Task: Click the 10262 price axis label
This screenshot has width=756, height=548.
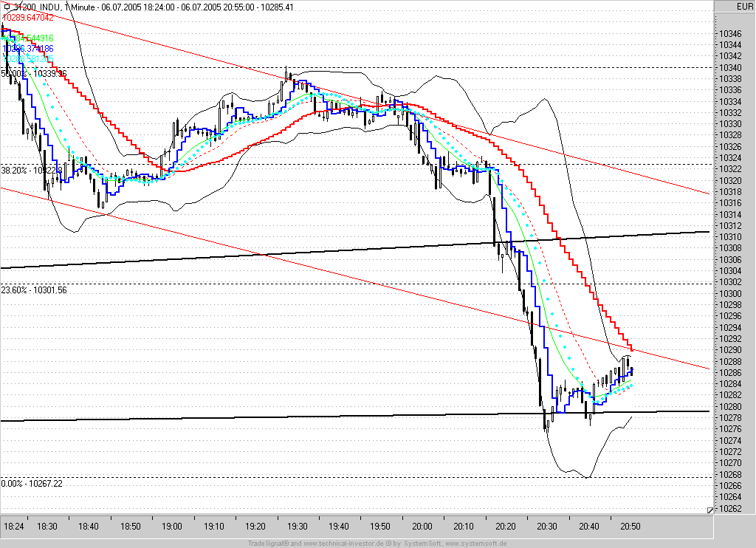Action: (x=730, y=508)
